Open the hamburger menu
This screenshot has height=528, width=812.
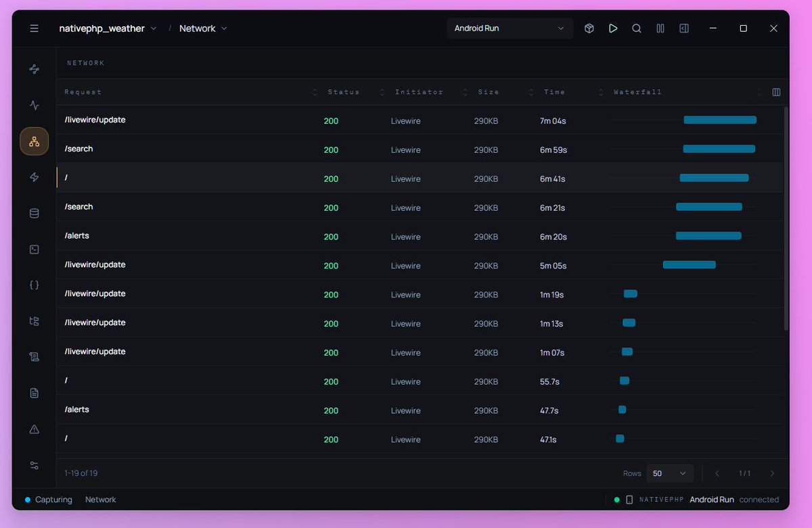point(34,28)
